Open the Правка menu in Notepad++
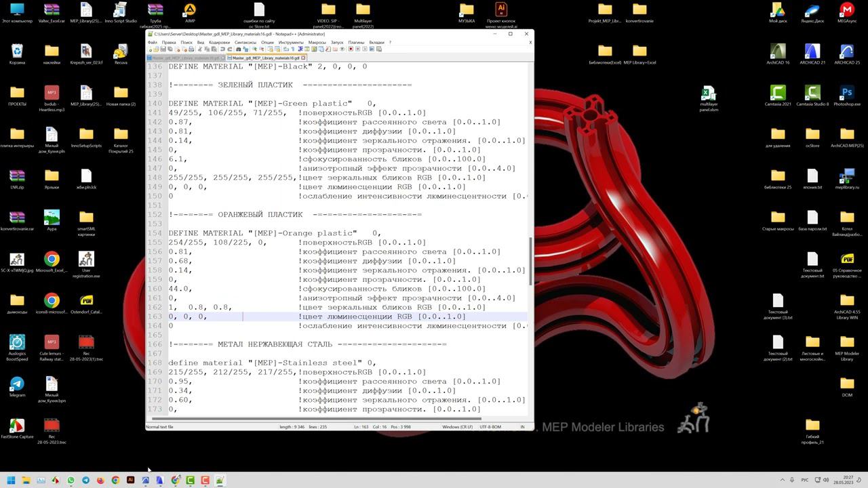 169,42
